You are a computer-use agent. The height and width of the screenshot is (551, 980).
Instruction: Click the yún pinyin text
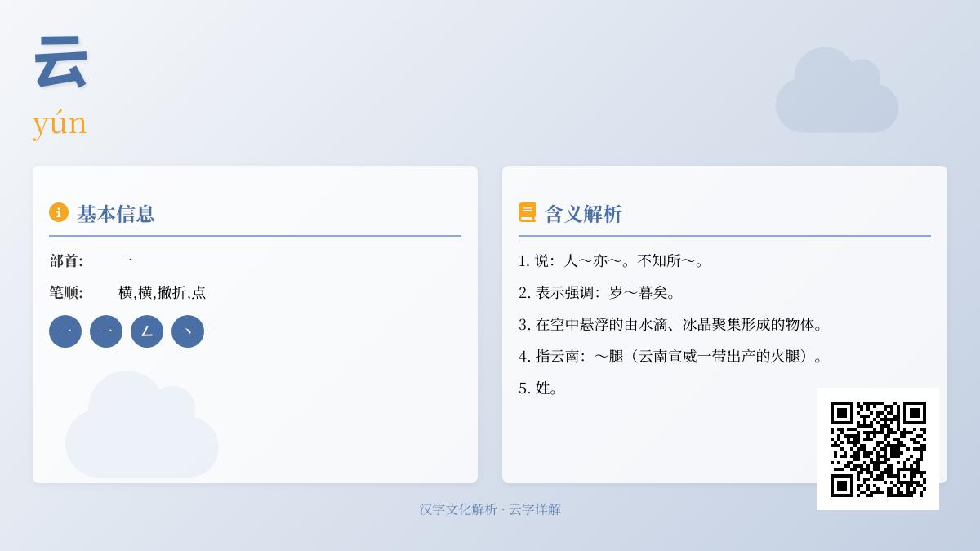(x=60, y=123)
